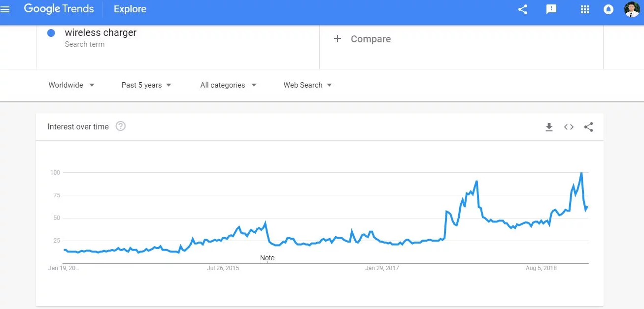Open the Google apps grid

(x=585, y=9)
